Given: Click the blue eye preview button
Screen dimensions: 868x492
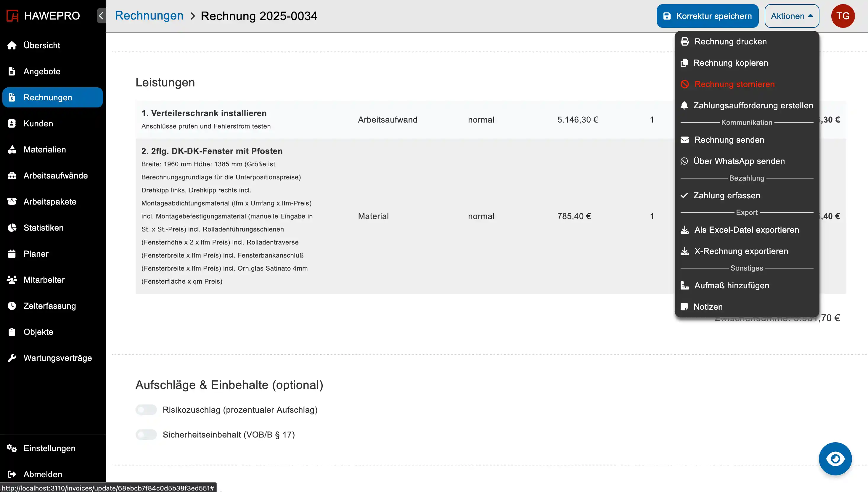Looking at the screenshot, I should click(835, 459).
